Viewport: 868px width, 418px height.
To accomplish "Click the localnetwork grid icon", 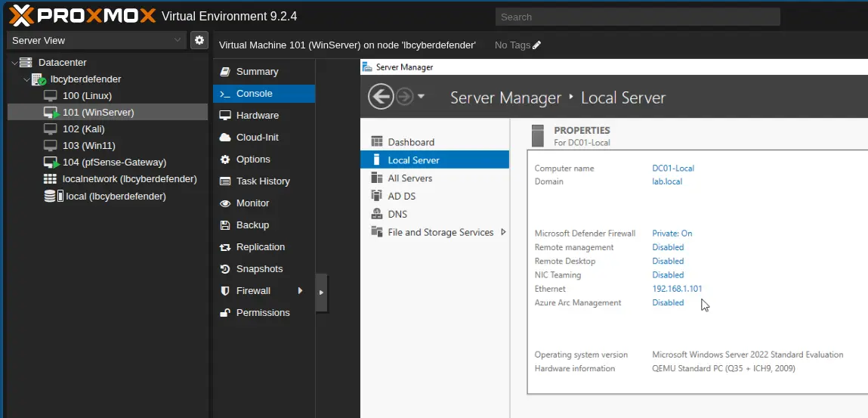I will pos(50,179).
